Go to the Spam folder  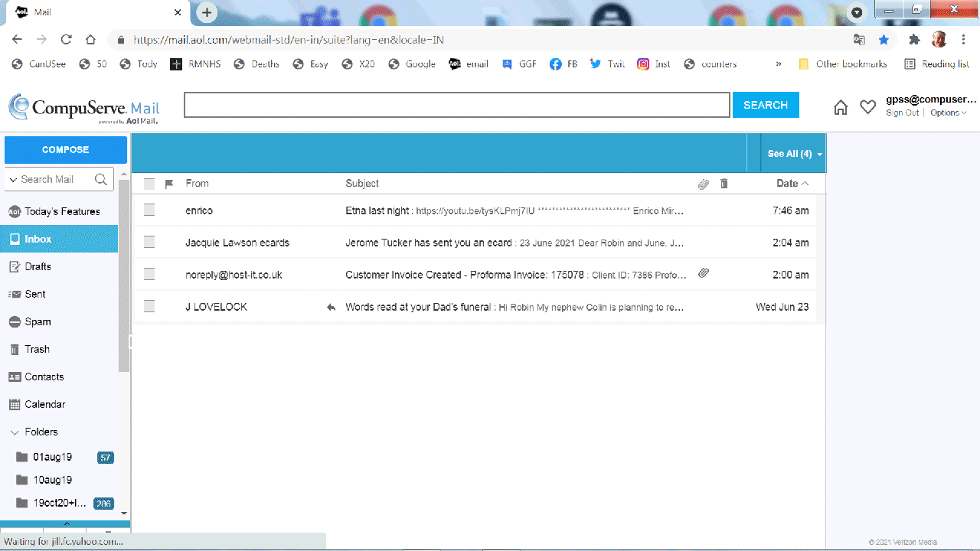point(38,321)
